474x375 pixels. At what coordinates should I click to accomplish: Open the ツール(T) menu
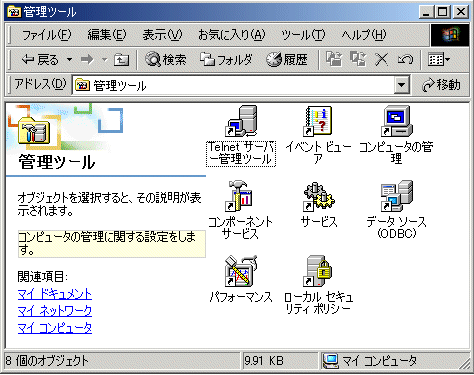(x=303, y=35)
